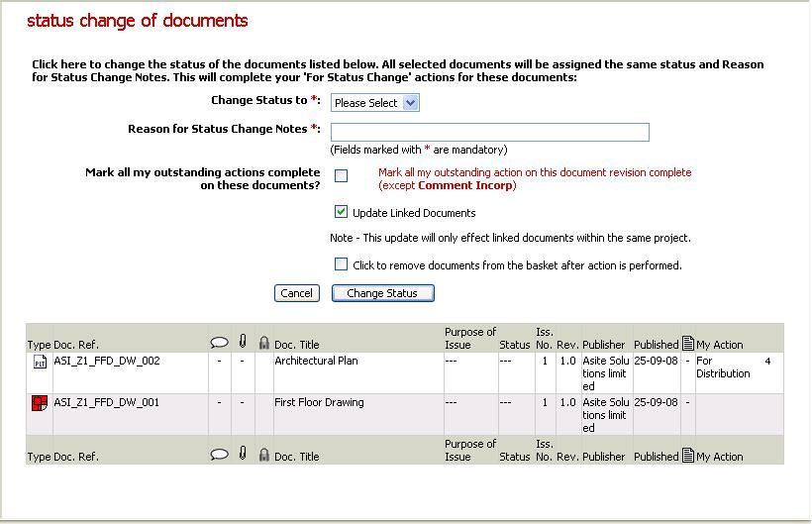
Task: Click attachment paperclip icon in top header
Action: coord(243,341)
